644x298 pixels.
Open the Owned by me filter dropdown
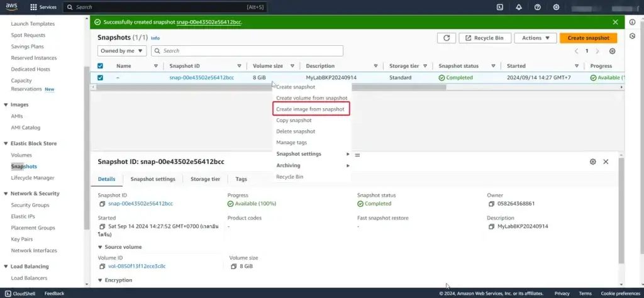(x=122, y=51)
